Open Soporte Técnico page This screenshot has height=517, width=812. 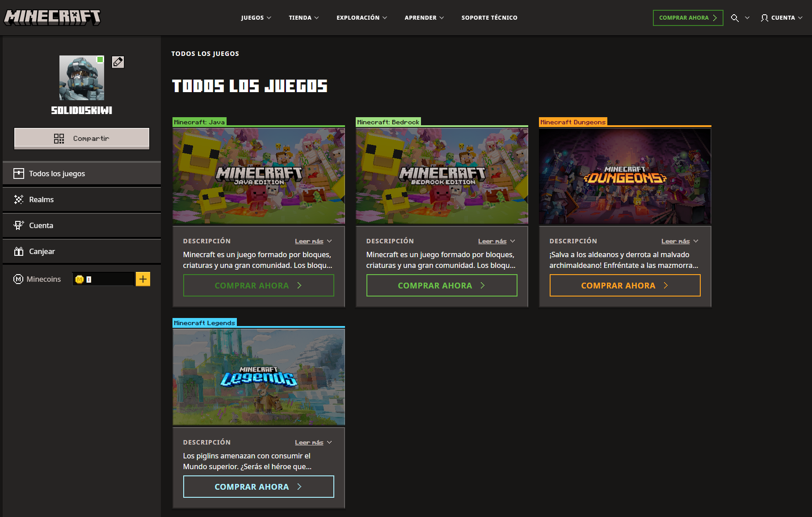click(x=489, y=18)
